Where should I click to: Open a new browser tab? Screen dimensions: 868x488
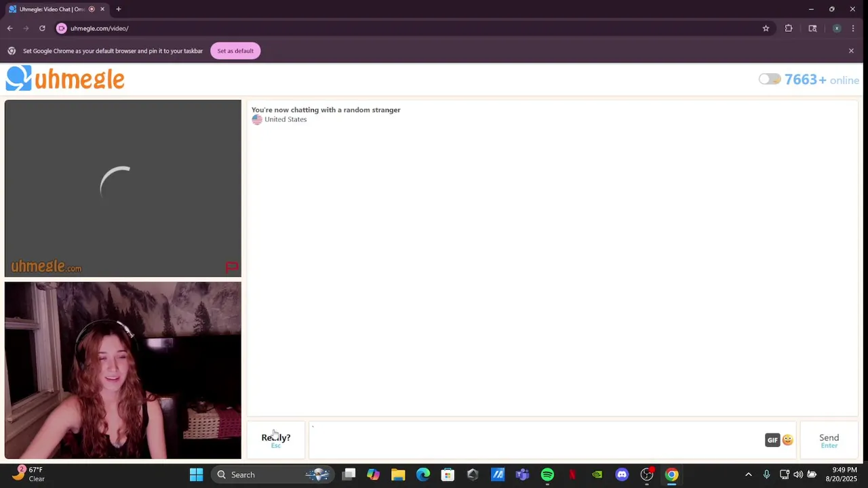click(x=119, y=9)
